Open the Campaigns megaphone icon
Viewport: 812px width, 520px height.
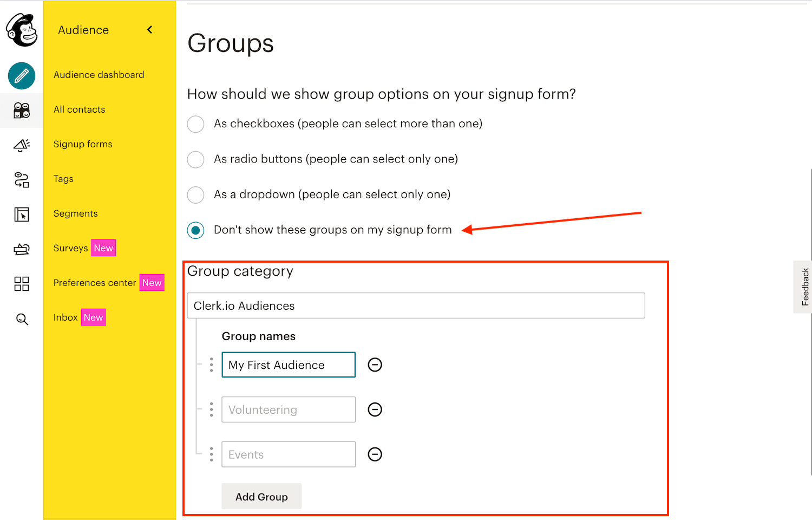(22, 145)
